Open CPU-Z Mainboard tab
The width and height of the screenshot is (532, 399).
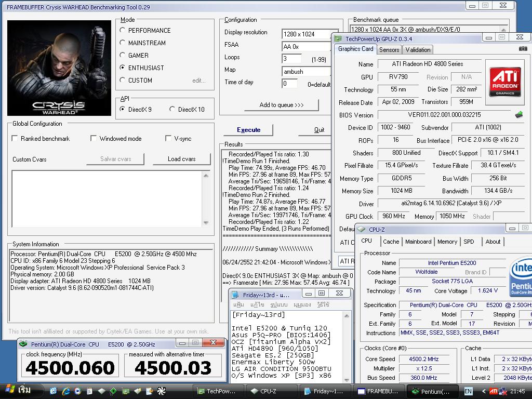coord(418,242)
